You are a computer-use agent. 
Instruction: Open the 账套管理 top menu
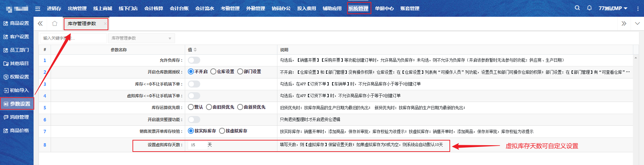410,8
